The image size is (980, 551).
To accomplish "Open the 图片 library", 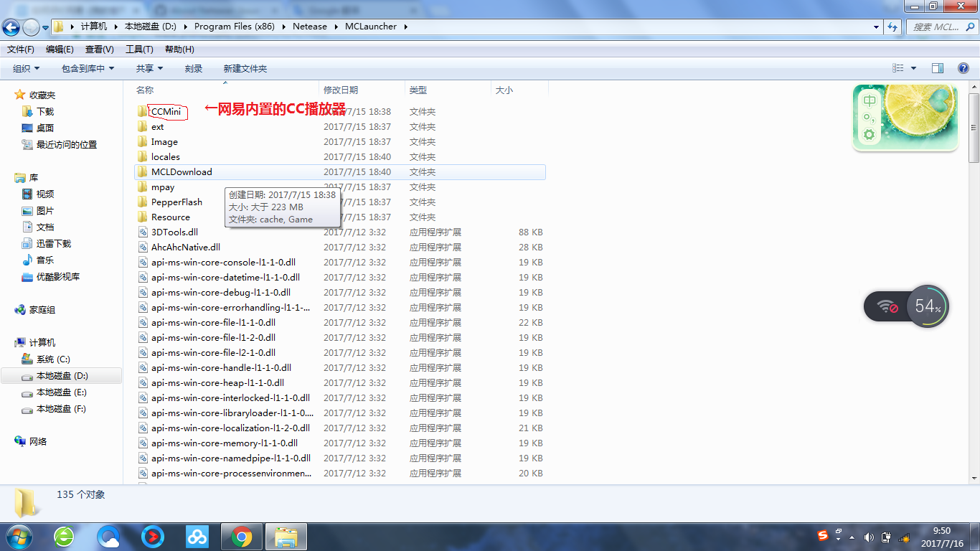I will tap(45, 210).
